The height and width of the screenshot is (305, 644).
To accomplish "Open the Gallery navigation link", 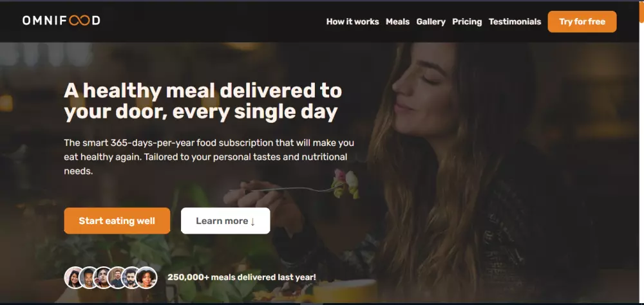I will 431,22.
